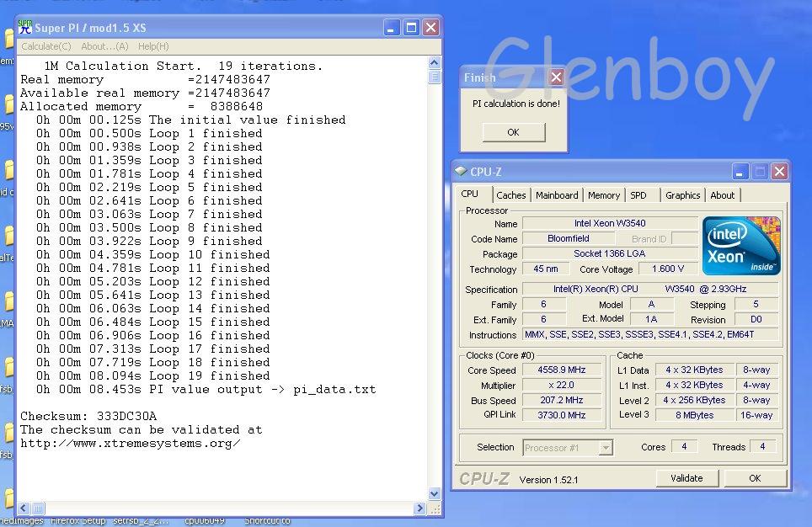Click the Intel Xeon inside logo
This screenshot has height=527, width=812.
pyautogui.click(x=741, y=246)
